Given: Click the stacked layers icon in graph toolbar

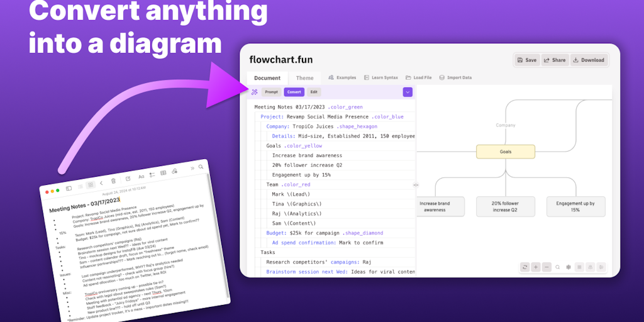Looking at the screenshot, I should [591, 267].
